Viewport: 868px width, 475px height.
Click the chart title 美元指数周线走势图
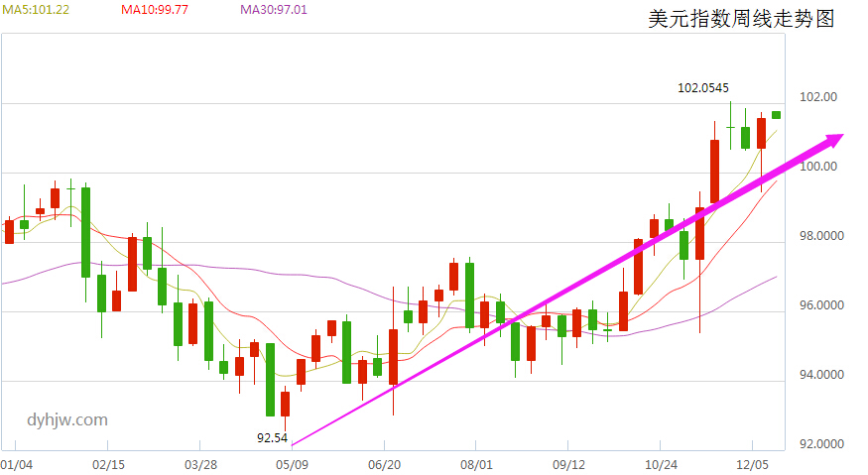(x=740, y=19)
